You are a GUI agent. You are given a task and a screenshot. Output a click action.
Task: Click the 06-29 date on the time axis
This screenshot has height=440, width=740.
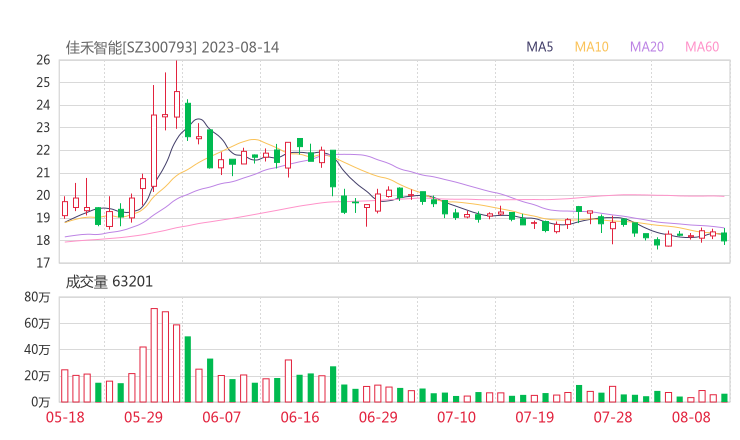[x=377, y=417]
